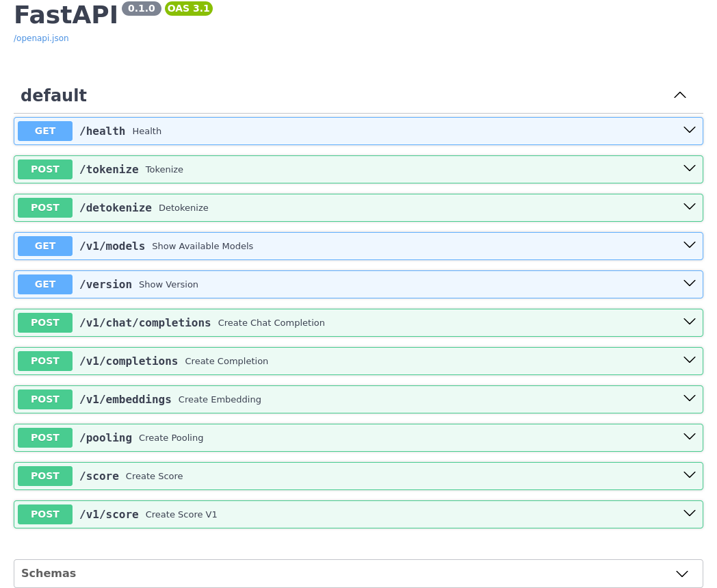Expand the /v1/chat/completions chevron

coord(690,322)
